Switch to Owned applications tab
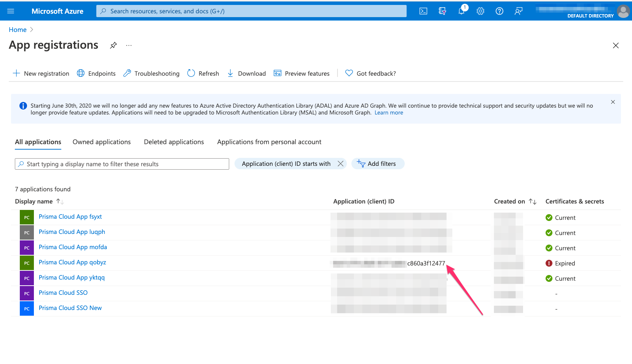 click(x=102, y=142)
